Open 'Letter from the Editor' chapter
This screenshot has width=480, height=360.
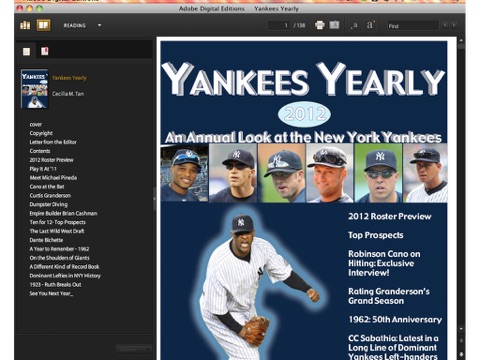[53, 142]
